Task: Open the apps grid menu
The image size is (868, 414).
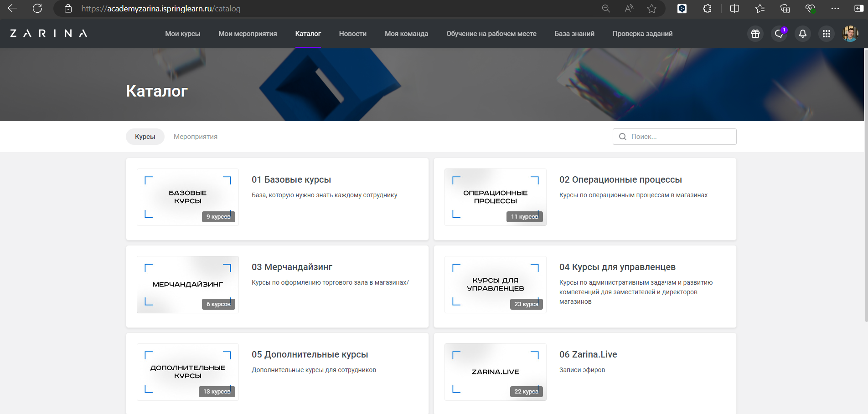Action: (x=827, y=34)
